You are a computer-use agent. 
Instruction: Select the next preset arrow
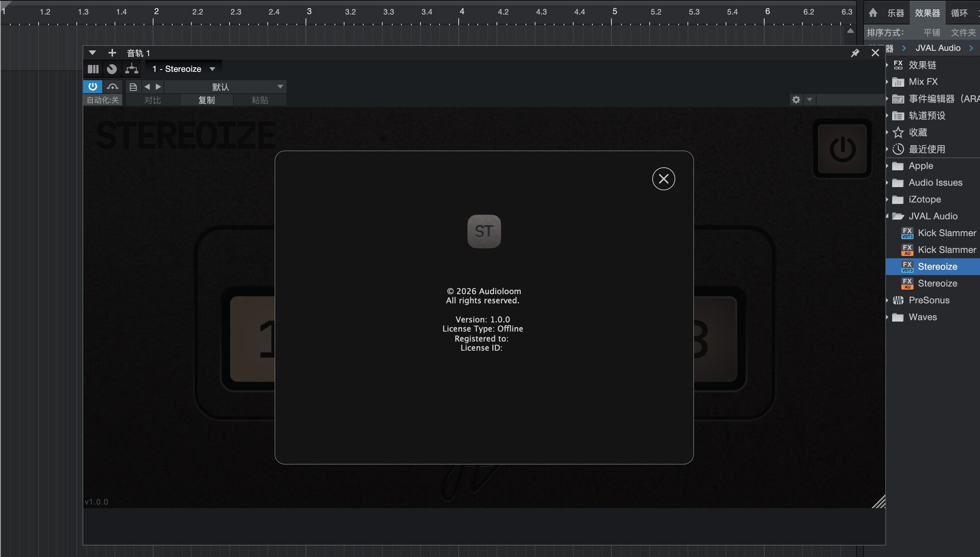tap(158, 87)
